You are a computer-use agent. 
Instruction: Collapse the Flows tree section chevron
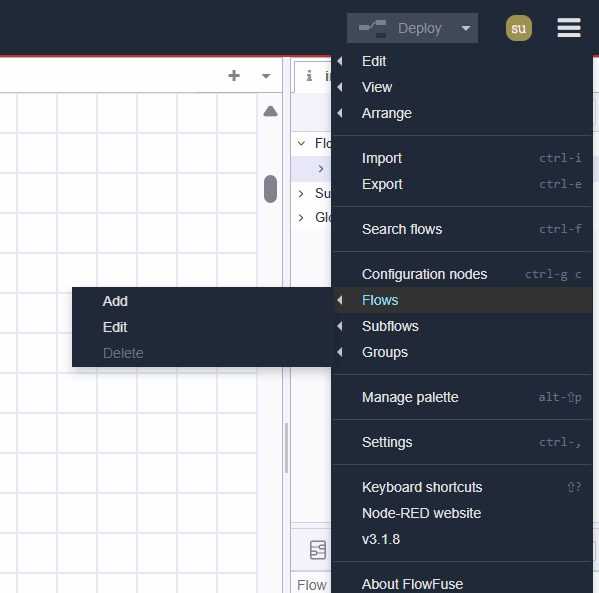coord(301,144)
